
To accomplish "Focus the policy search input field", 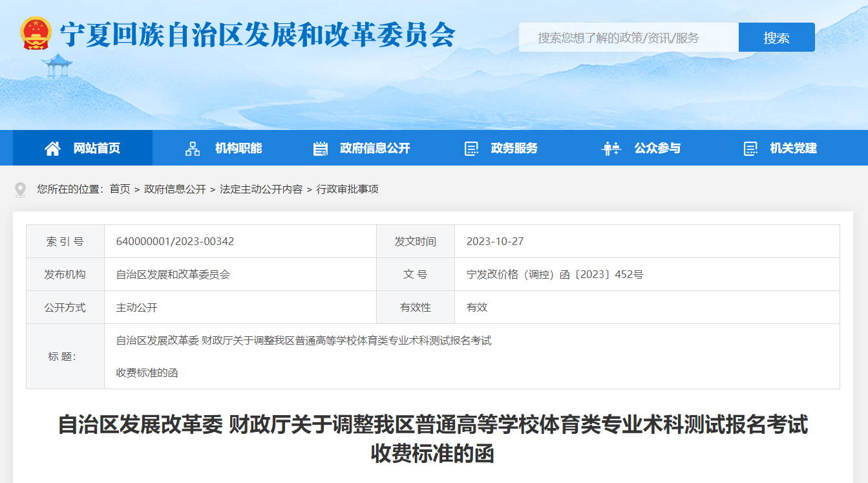I will coord(628,38).
